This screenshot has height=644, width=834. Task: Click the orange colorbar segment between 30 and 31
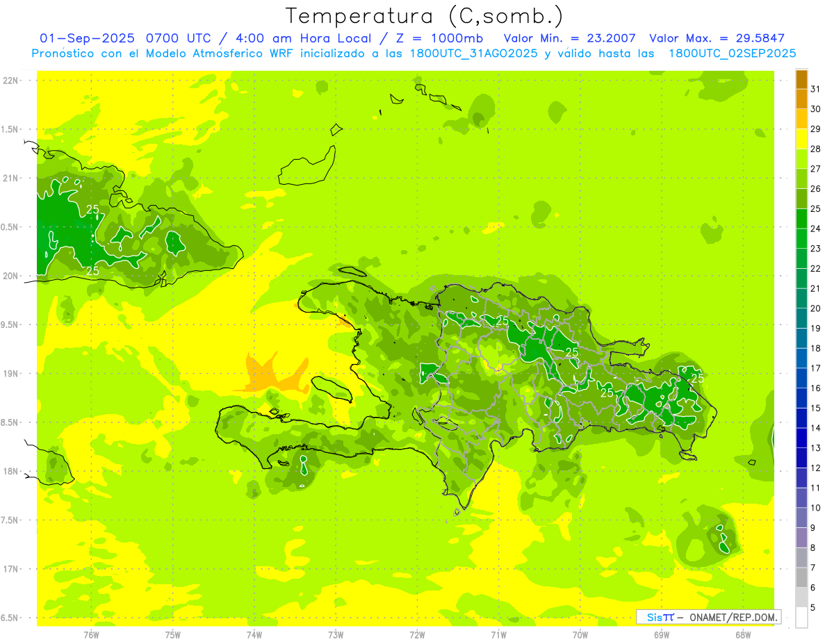coord(801,99)
